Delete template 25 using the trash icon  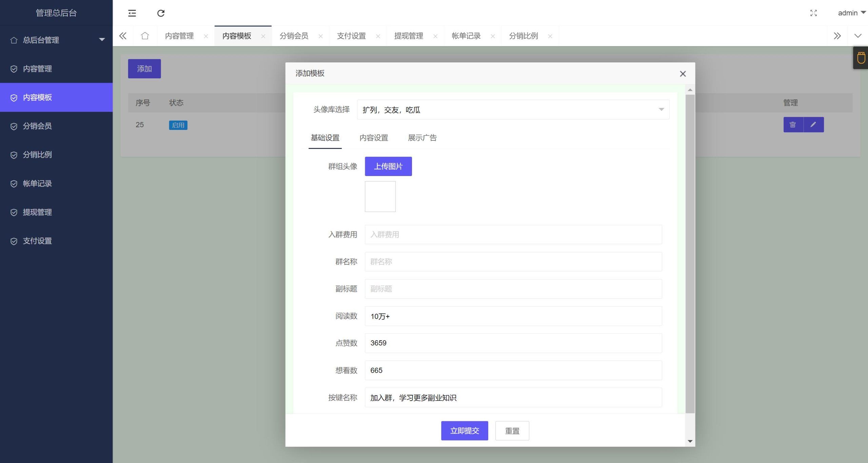[x=793, y=124]
